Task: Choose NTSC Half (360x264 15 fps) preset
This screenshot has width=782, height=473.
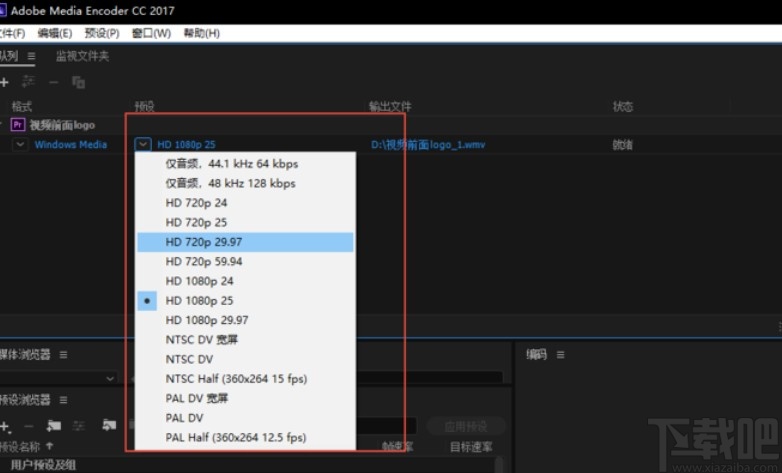Action: [x=245, y=379]
